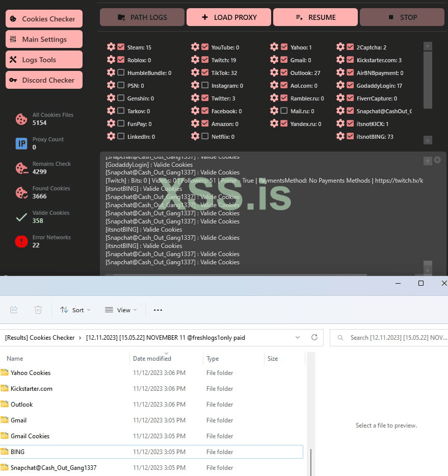Viewport: 448px width, 476px height.
Task: Enable the Instagram checkbox
Action: point(205,85)
